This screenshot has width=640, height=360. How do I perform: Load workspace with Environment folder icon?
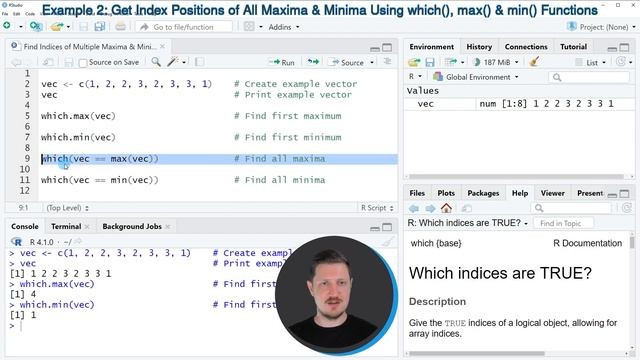click(414, 62)
